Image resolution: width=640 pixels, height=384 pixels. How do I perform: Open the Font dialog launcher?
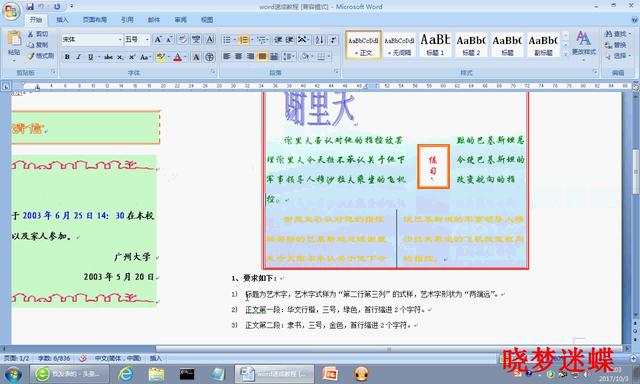[213, 72]
